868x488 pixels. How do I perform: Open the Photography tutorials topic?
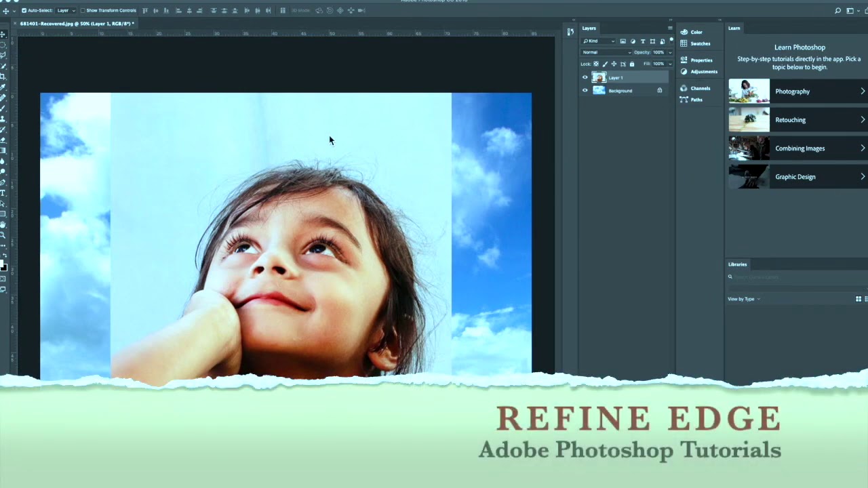[x=797, y=91]
